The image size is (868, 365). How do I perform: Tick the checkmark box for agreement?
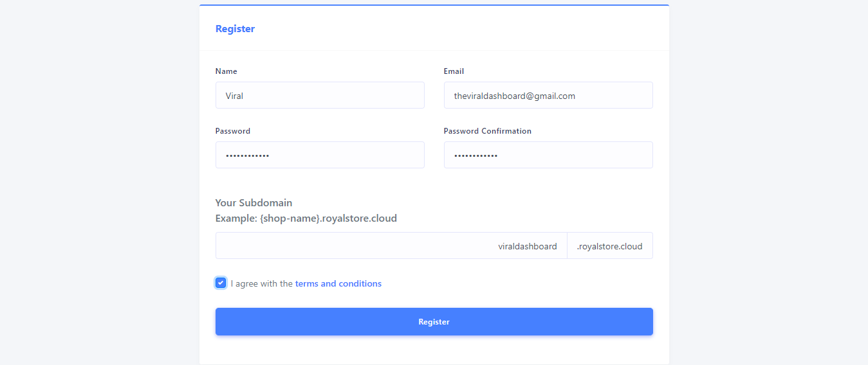pyautogui.click(x=221, y=283)
